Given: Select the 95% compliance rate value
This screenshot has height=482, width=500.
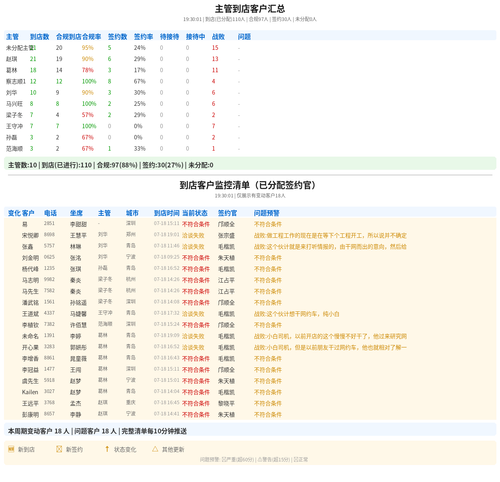Looking at the screenshot, I should pos(88,48).
